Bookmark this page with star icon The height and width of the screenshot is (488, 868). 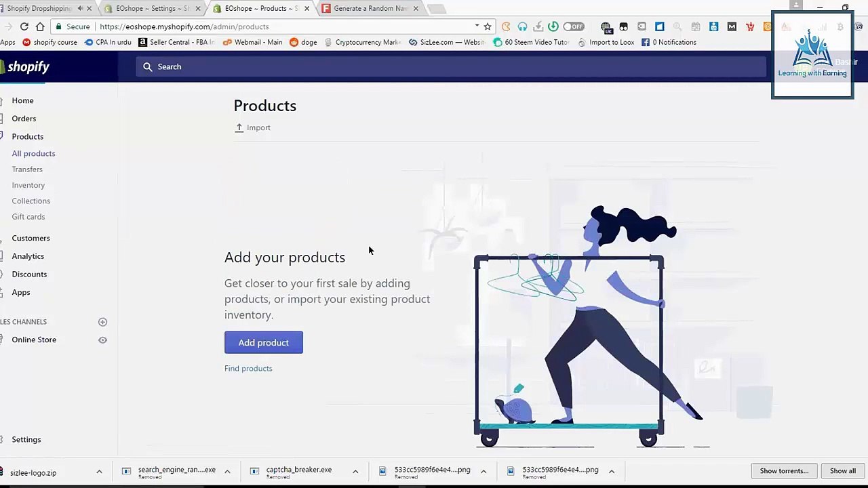(x=487, y=26)
